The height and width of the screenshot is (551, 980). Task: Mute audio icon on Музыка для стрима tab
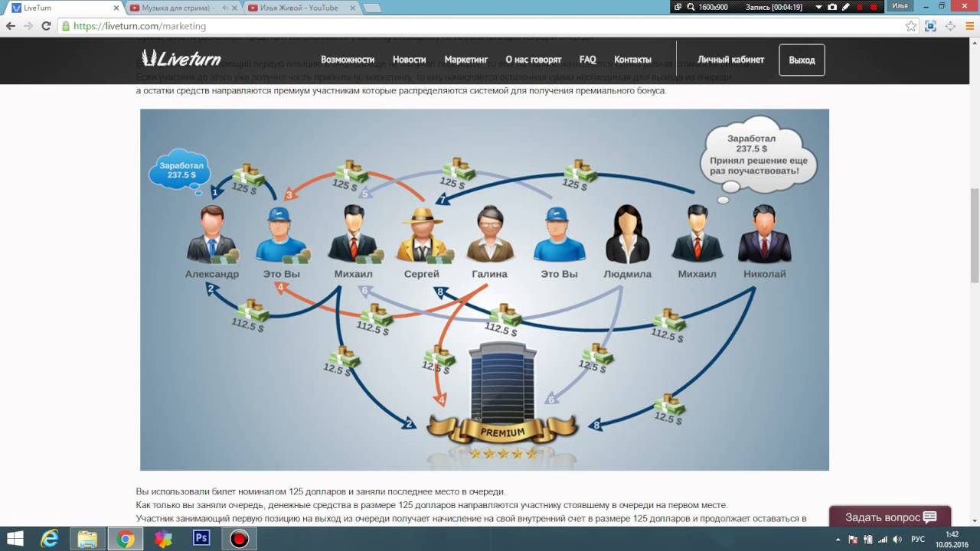[224, 8]
